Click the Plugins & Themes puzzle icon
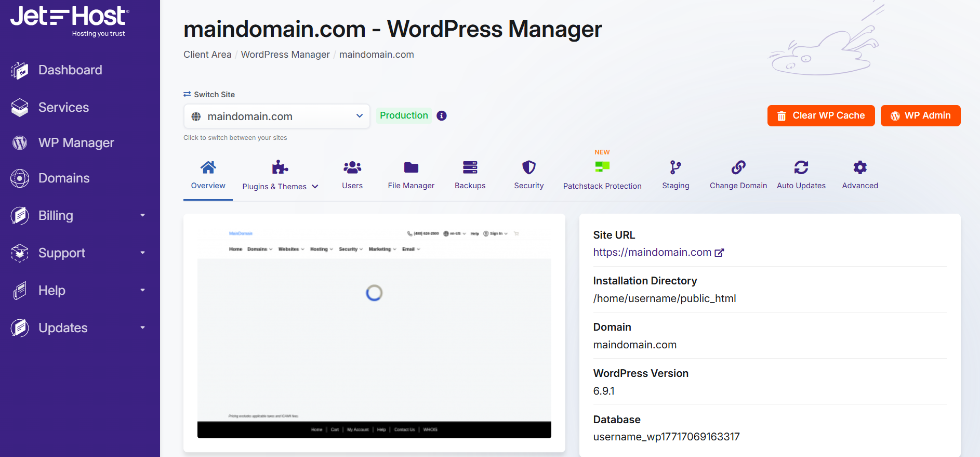Viewport: 980px width, 457px height. coord(280,167)
